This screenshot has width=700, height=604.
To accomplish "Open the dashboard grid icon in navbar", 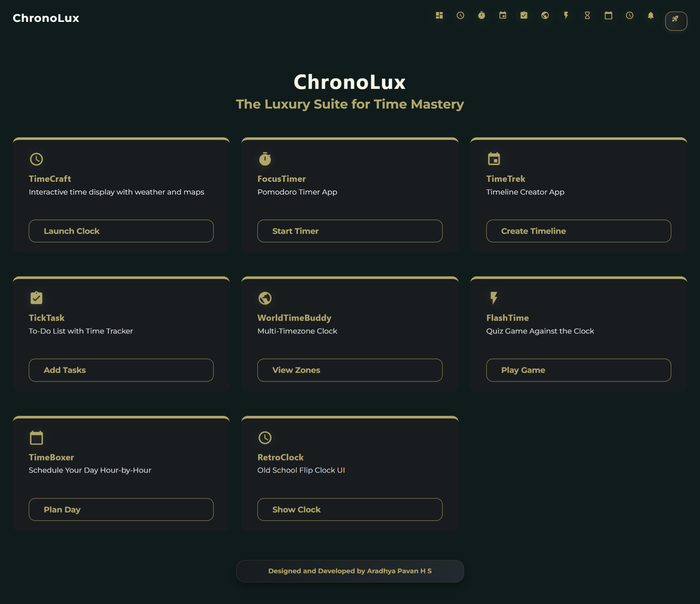I will [439, 15].
